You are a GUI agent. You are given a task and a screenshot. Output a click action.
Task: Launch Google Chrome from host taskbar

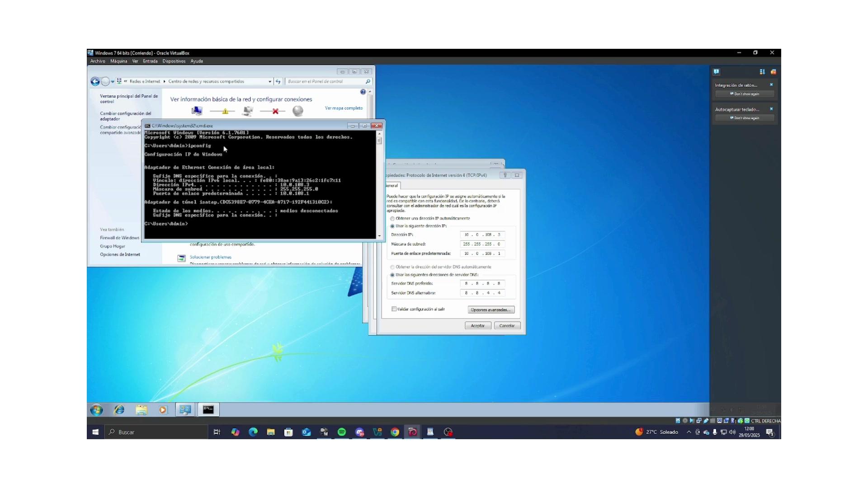click(x=395, y=432)
